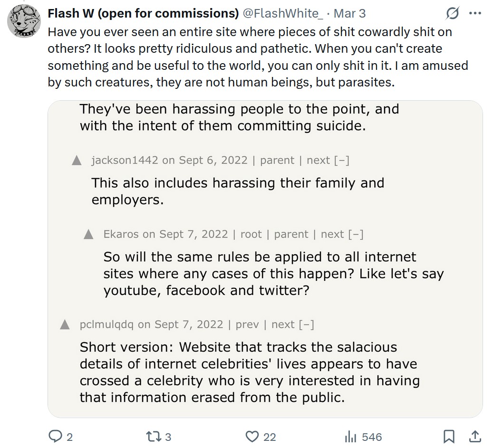Collapse pclmulqdq's comment with [–]
Viewport: 493px width, 448px height.
coord(306,324)
